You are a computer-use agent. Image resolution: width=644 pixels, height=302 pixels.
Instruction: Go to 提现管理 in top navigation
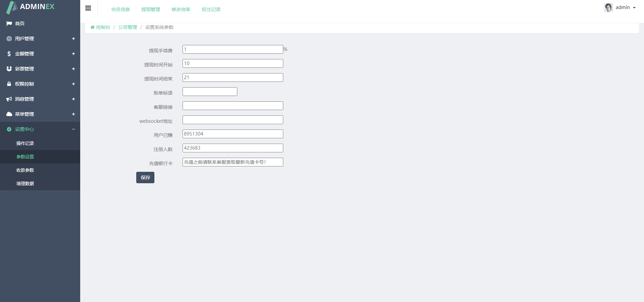[x=151, y=9]
